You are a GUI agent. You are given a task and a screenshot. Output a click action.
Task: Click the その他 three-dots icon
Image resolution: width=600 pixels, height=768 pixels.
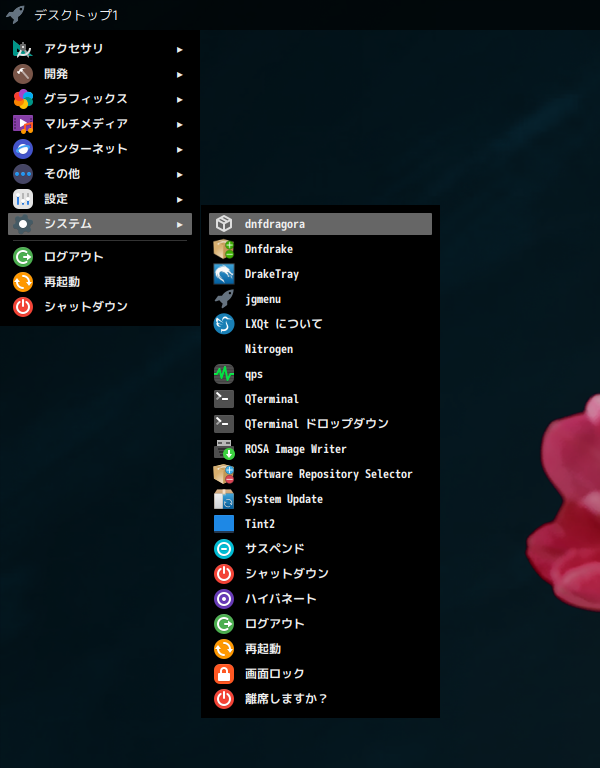click(x=23, y=174)
